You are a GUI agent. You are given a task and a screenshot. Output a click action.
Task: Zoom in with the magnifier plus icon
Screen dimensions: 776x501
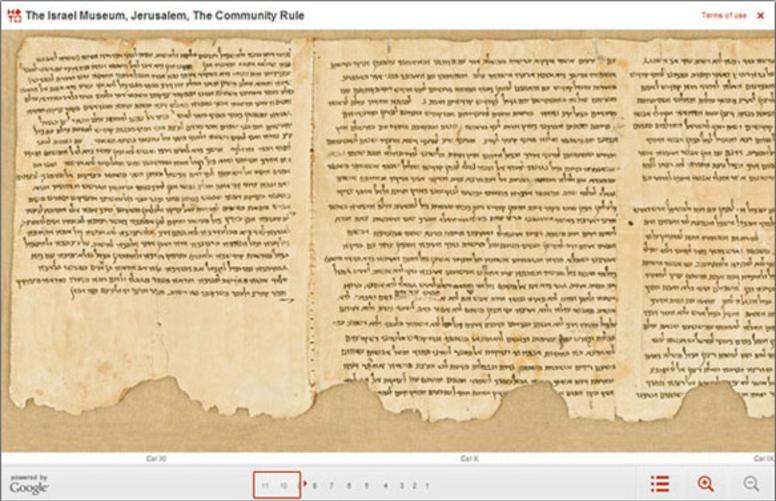(706, 484)
